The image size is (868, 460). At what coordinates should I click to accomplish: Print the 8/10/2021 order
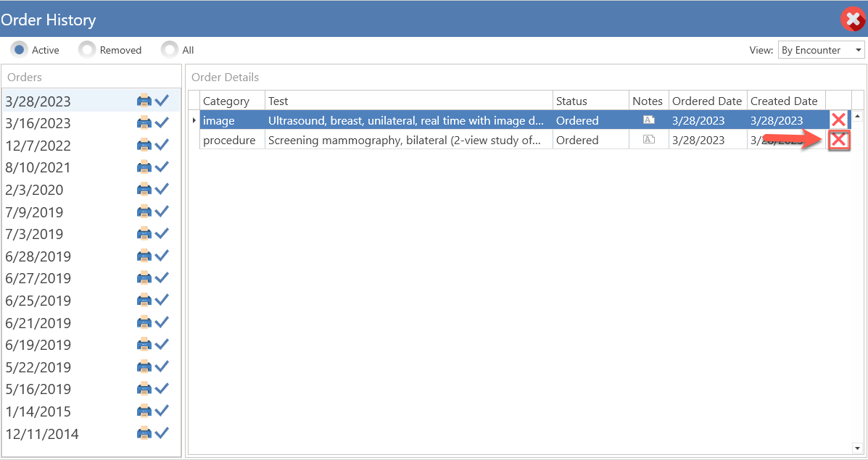(144, 167)
